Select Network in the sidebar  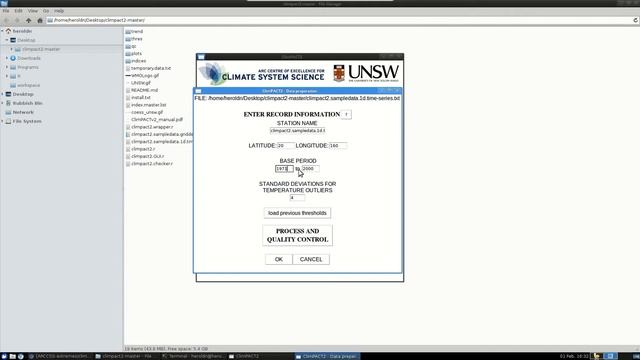tap(23, 112)
